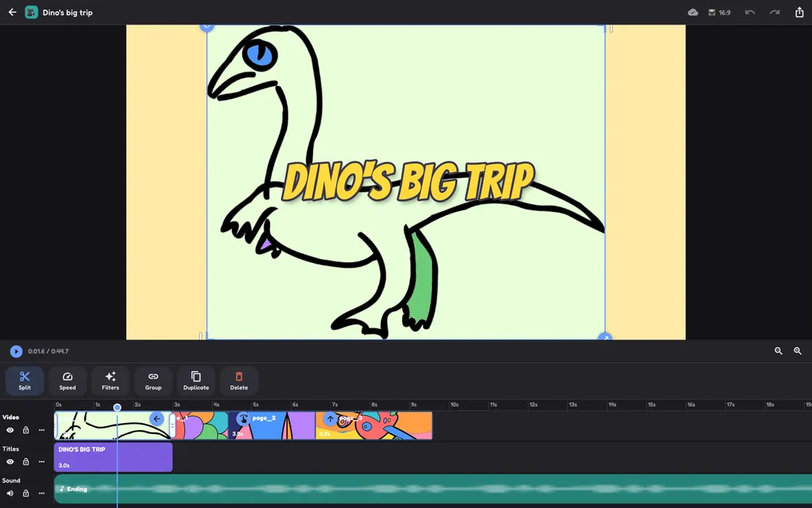
Task: Zoom out the timeline
Action: 778,351
